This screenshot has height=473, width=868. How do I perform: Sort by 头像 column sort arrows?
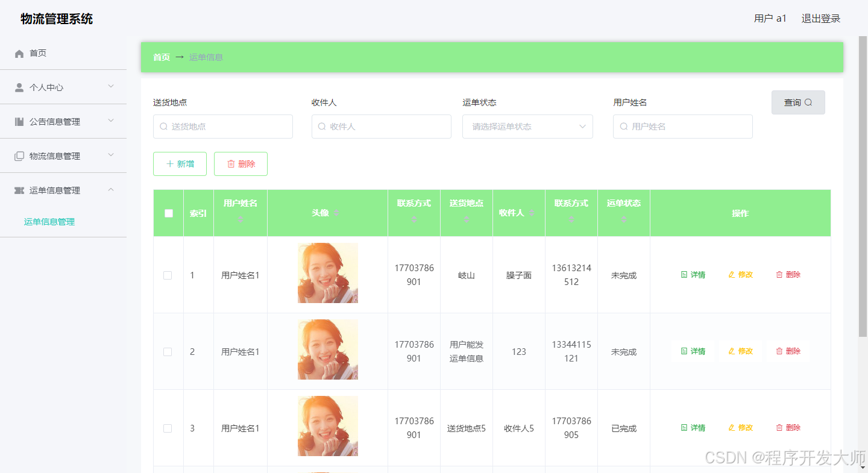(x=336, y=213)
